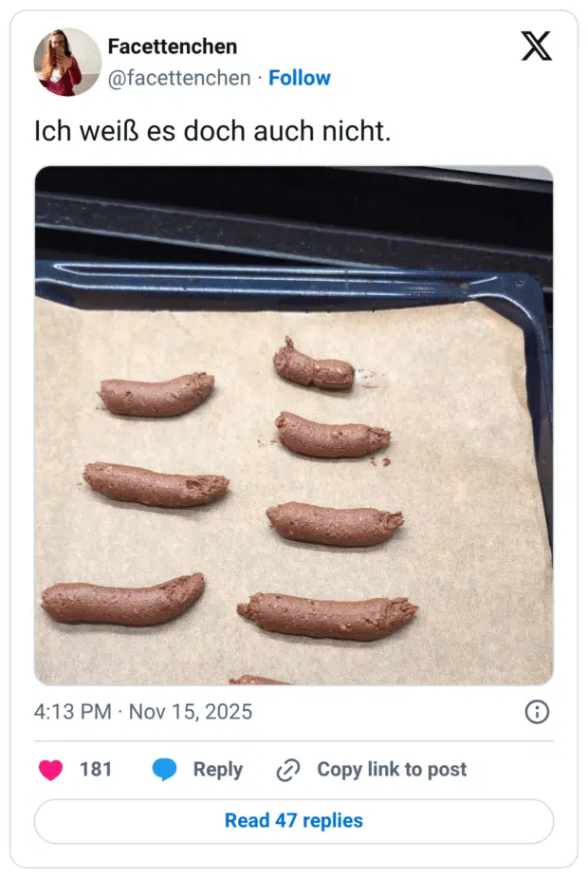Click the pink heart like icon

[50, 770]
